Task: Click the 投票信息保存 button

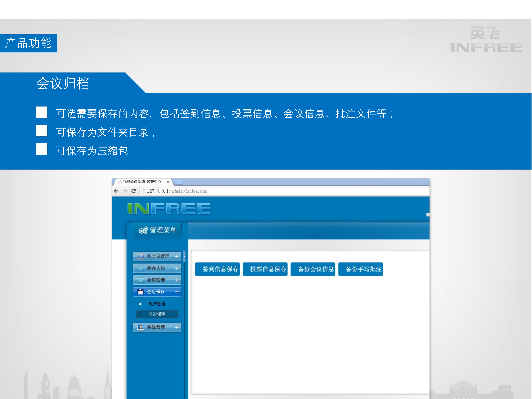Action: [x=265, y=269]
